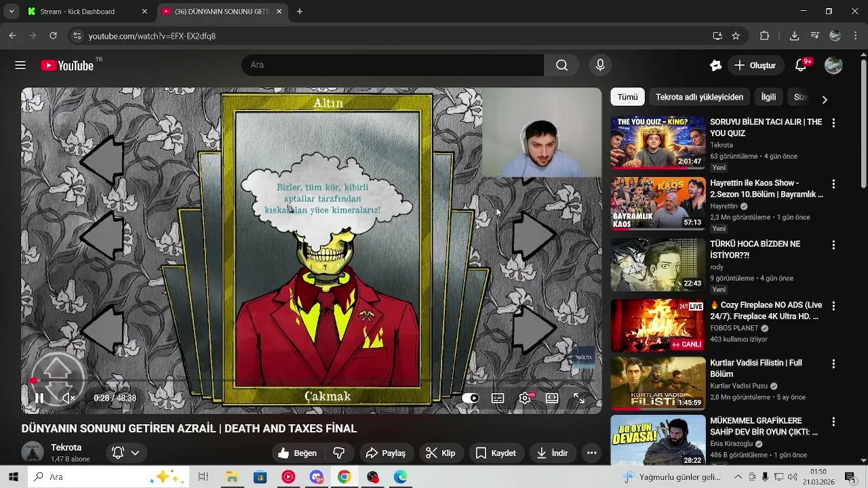This screenshot has width=868, height=488.
Task: Install app icon in address bar
Action: [717, 36]
